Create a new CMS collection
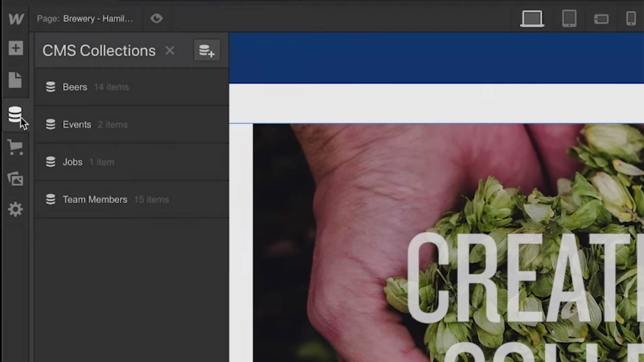The height and width of the screenshot is (362, 644). click(x=207, y=50)
